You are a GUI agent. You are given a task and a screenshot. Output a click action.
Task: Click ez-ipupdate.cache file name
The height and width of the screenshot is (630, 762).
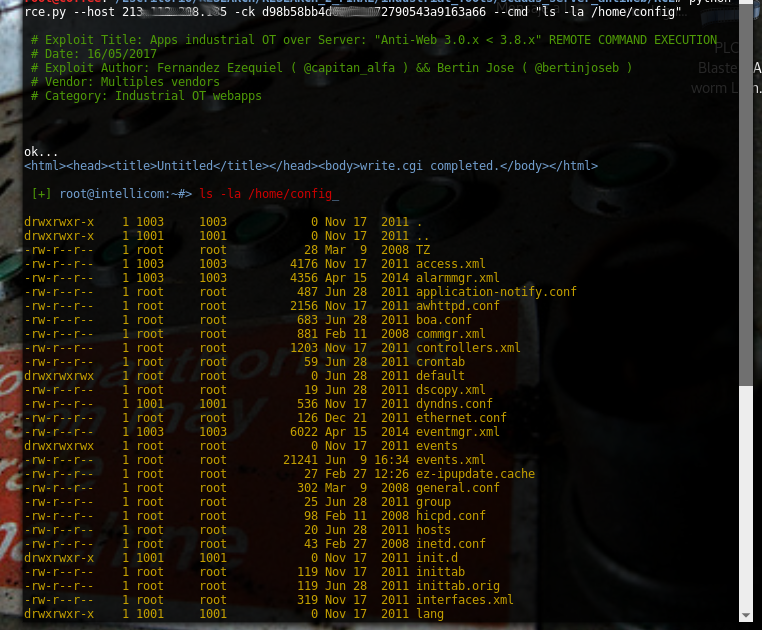click(x=475, y=474)
